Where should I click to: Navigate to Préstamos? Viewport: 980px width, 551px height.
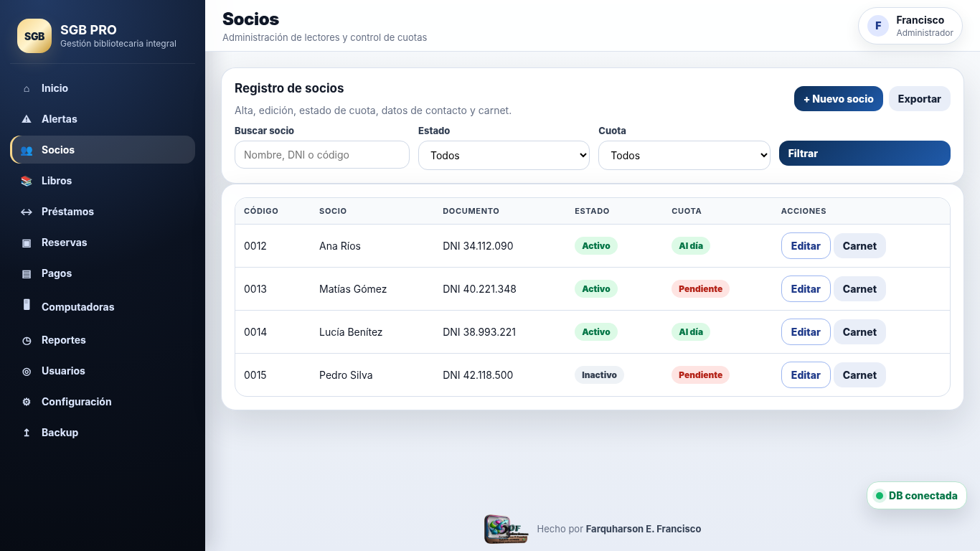[103, 212]
